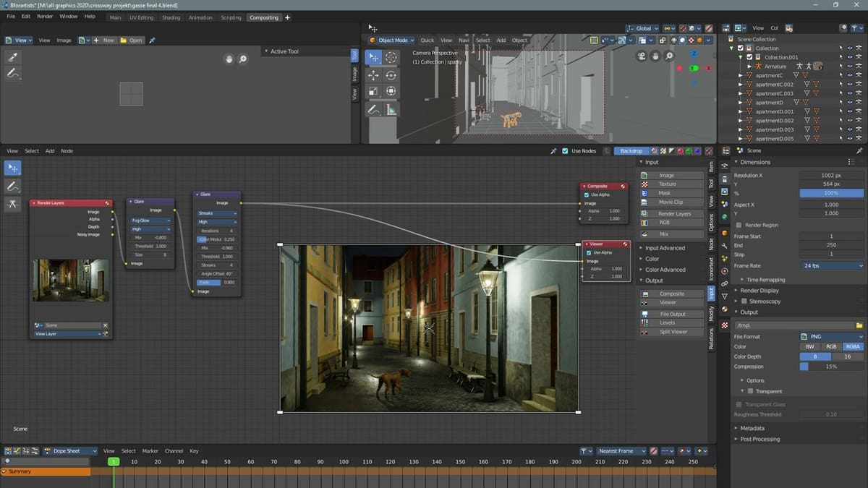Click the folder icon beside output path

pos(859,325)
